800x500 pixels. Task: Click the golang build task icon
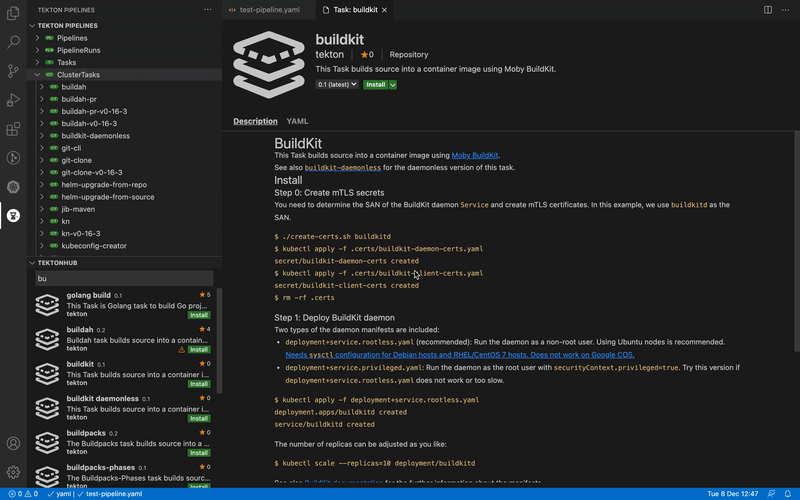(47, 305)
